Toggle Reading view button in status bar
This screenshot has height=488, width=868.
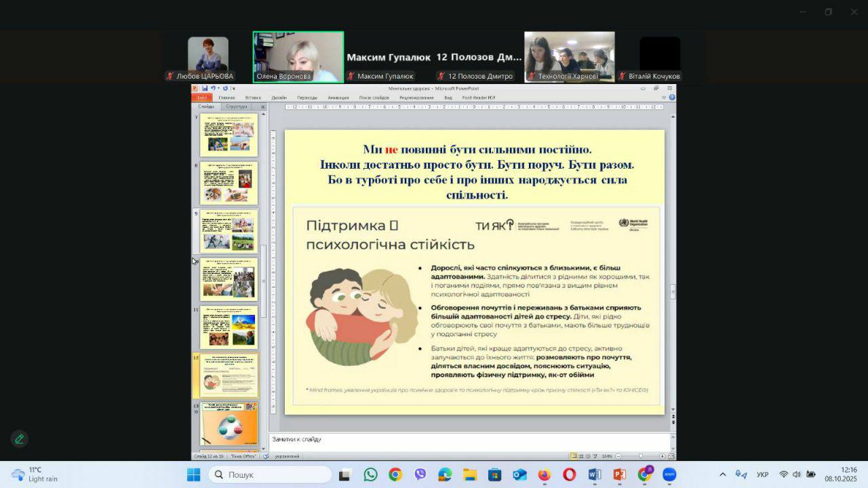click(587, 456)
